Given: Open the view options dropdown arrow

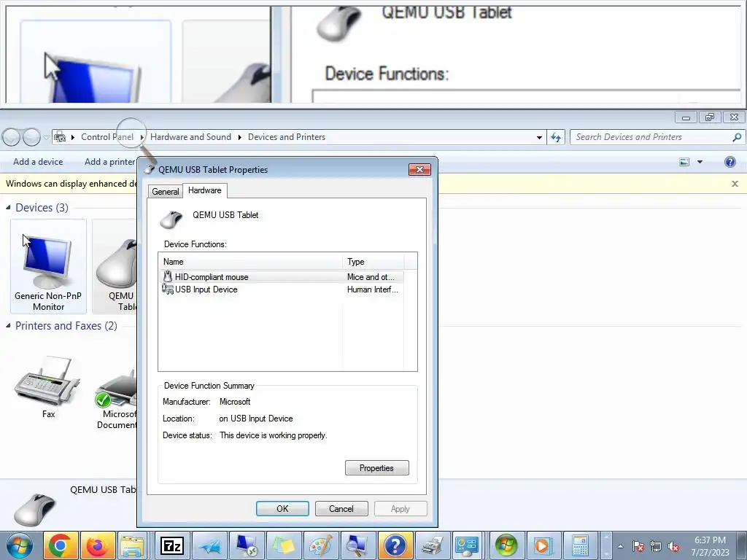Looking at the screenshot, I should tap(700, 162).
